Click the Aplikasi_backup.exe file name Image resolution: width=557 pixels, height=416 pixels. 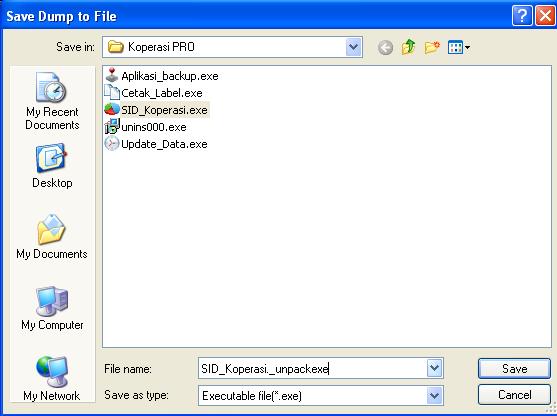coord(170,76)
